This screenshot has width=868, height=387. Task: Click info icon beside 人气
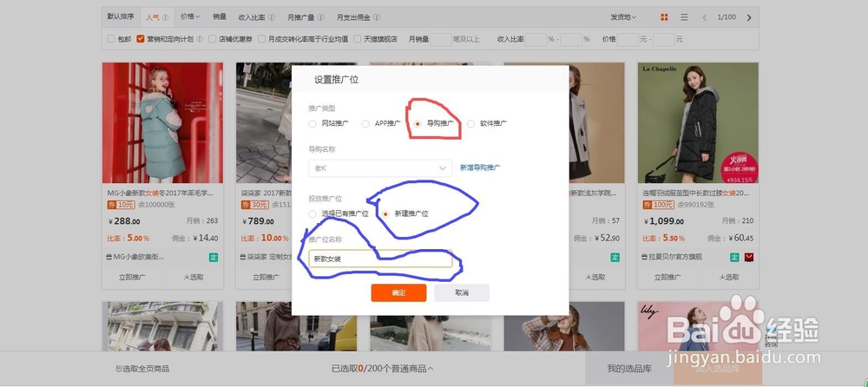click(x=165, y=17)
